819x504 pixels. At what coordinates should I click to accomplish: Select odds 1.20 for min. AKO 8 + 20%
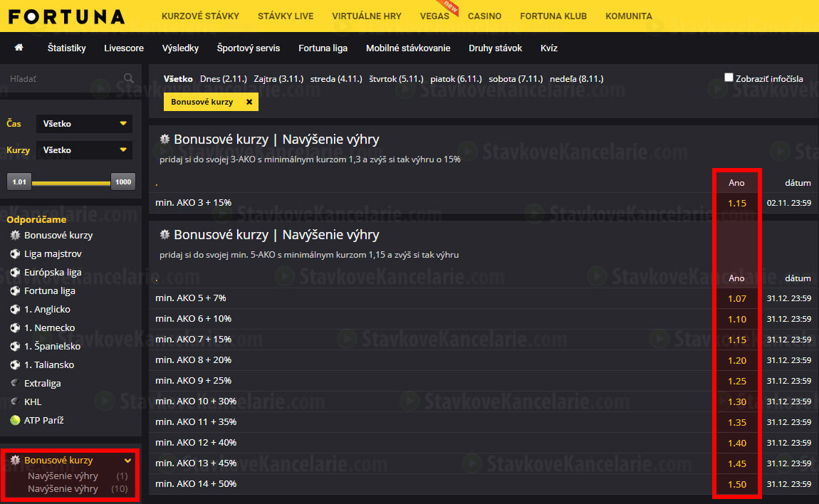point(737,360)
